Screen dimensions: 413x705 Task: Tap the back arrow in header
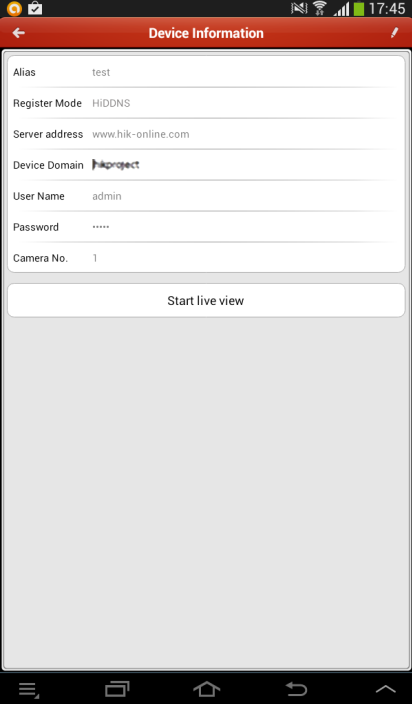[18, 33]
